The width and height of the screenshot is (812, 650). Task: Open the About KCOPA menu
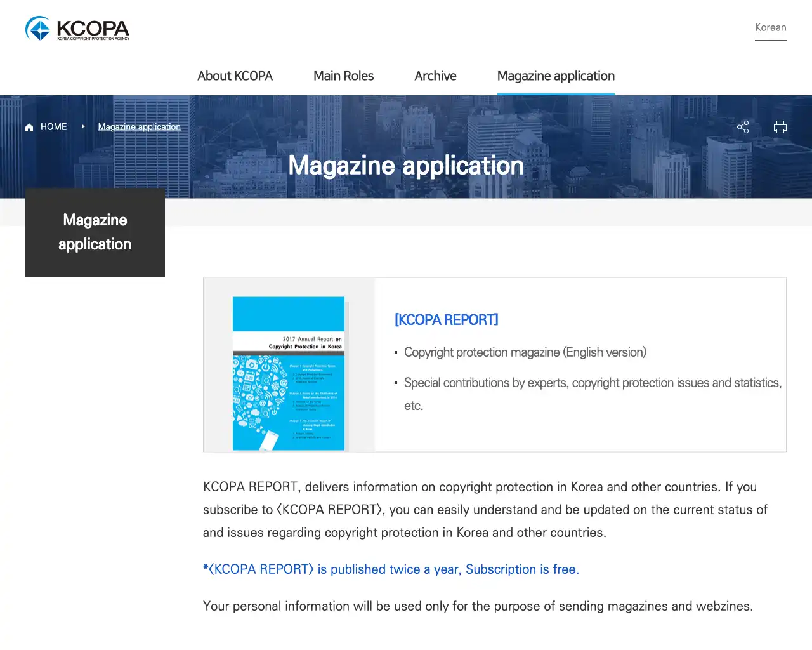[x=235, y=76]
